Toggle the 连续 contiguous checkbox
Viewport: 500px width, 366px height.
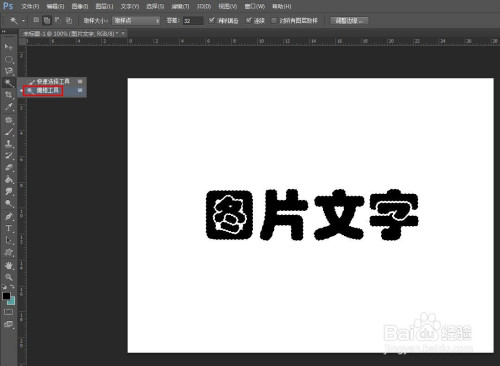click(x=248, y=20)
